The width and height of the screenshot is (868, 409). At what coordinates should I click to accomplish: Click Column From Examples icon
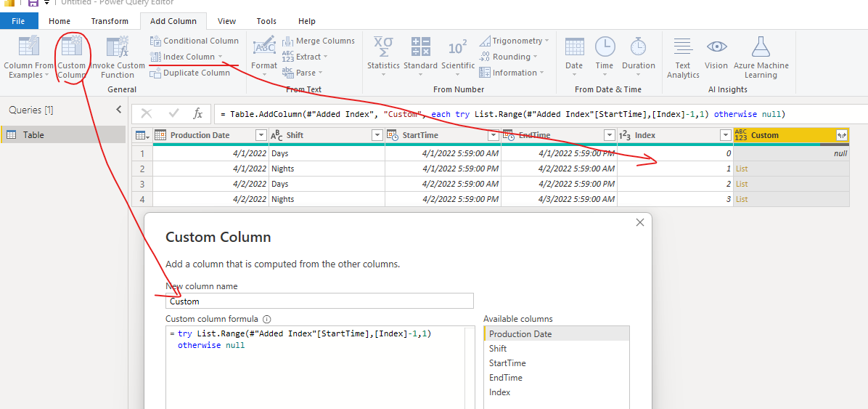pos(29,46)
